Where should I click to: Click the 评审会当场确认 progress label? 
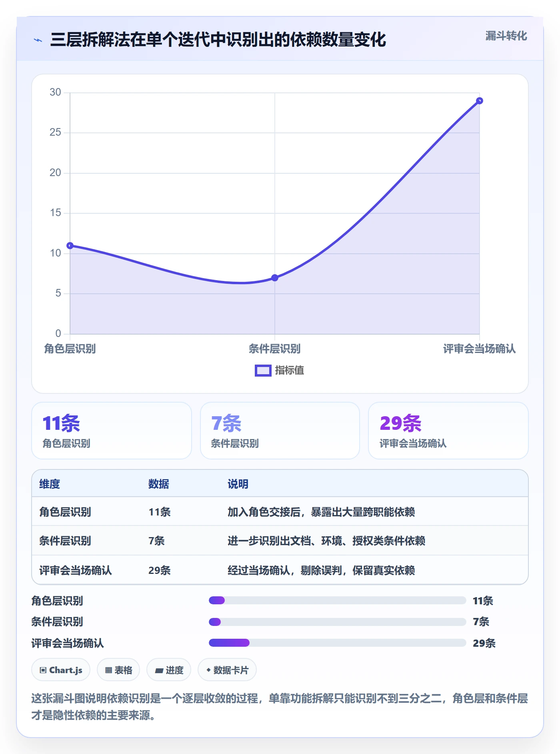click(68, 643)
